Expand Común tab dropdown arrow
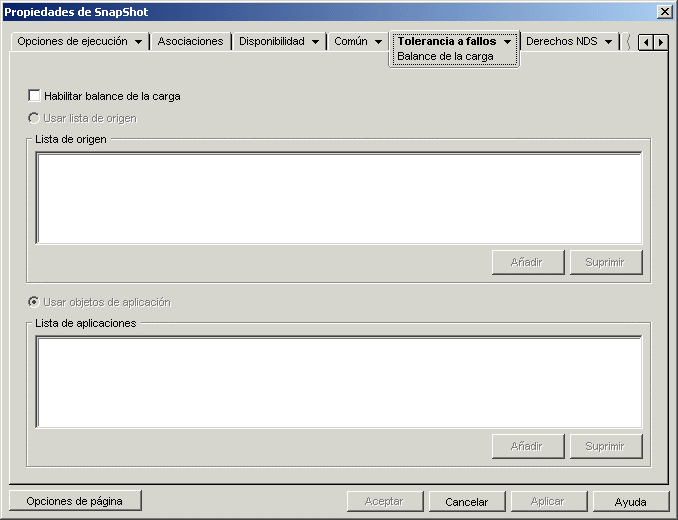 (378, 42)
